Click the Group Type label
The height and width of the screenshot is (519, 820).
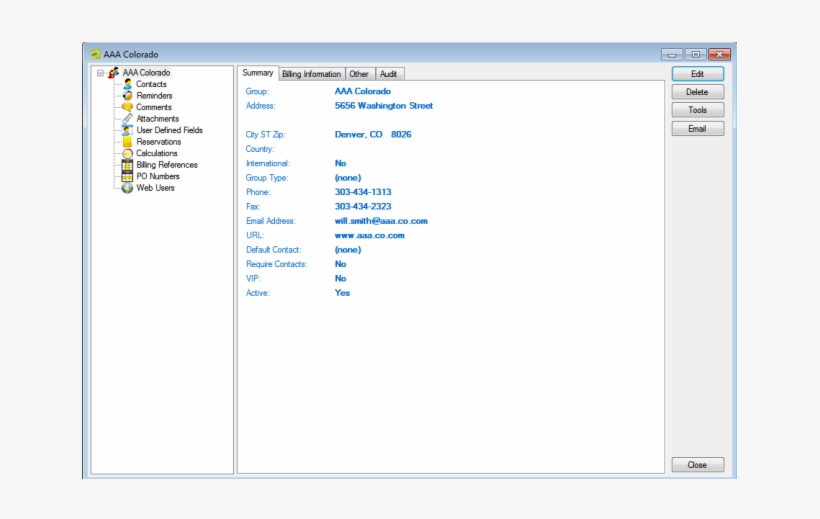point(267,178)
